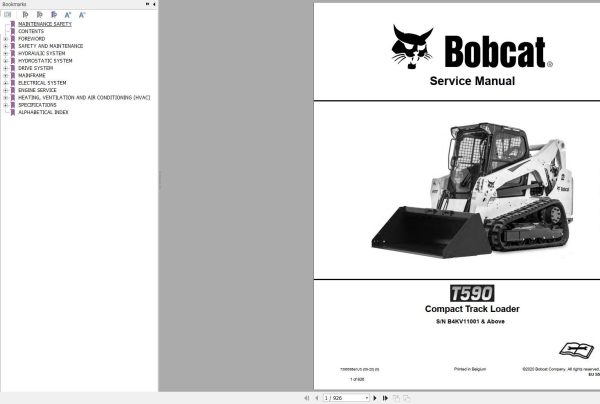
Task: Select ELECTRICAL SYSTEM bookmark
Action: pos(42,83)
